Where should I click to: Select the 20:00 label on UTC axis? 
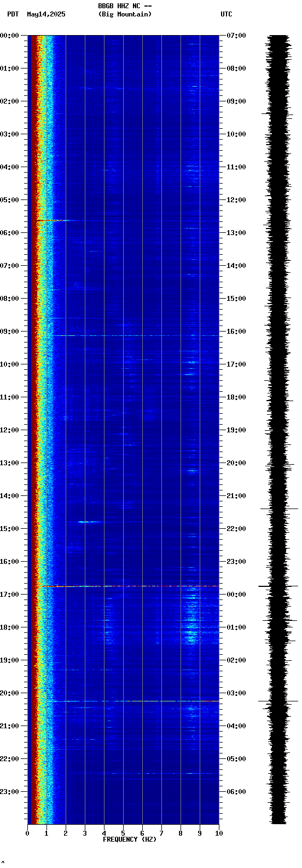click(x=236, y=463)
